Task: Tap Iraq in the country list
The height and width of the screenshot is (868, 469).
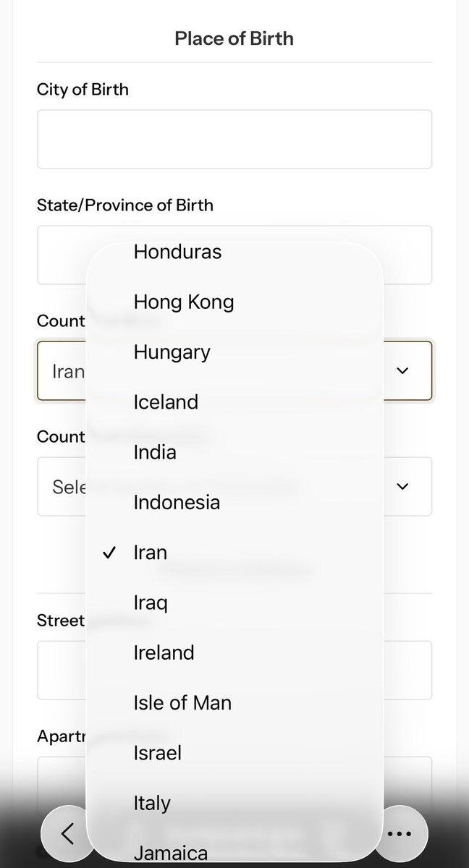Action: (151, 603)
